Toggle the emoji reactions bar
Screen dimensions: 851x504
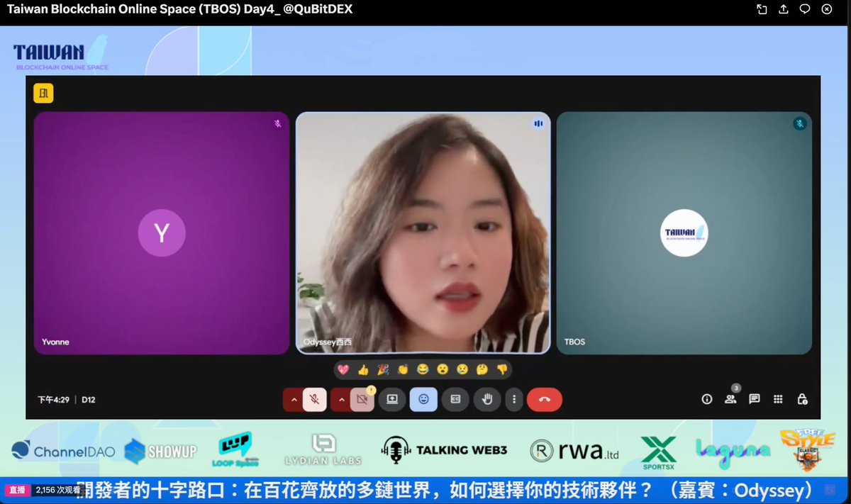point(423,399)
